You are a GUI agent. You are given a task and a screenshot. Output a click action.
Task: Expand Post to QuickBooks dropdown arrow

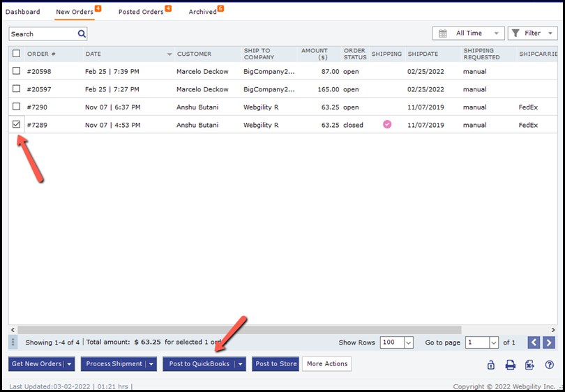coord(240,364)
